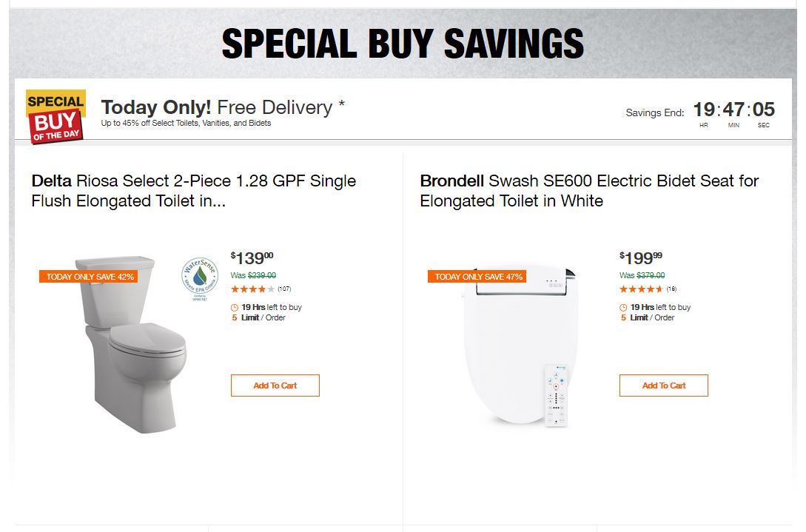Click the clock icon under the Delta price
806x532 pixels.
click(235, 308)
